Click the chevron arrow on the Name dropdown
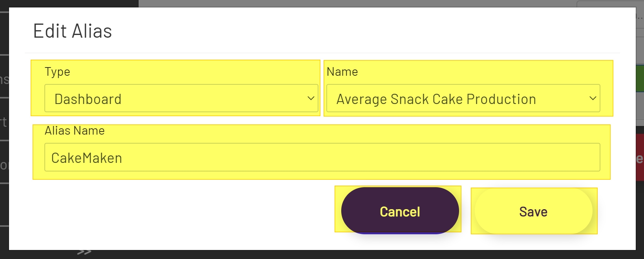 tap(593, 98)
